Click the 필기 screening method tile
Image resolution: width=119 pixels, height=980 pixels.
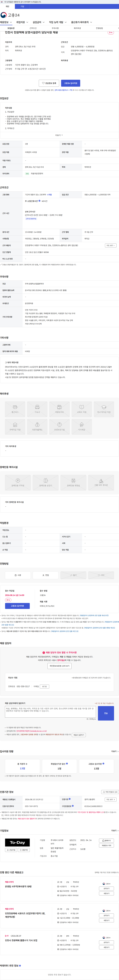pyautogui.click(x=73, y=575)
